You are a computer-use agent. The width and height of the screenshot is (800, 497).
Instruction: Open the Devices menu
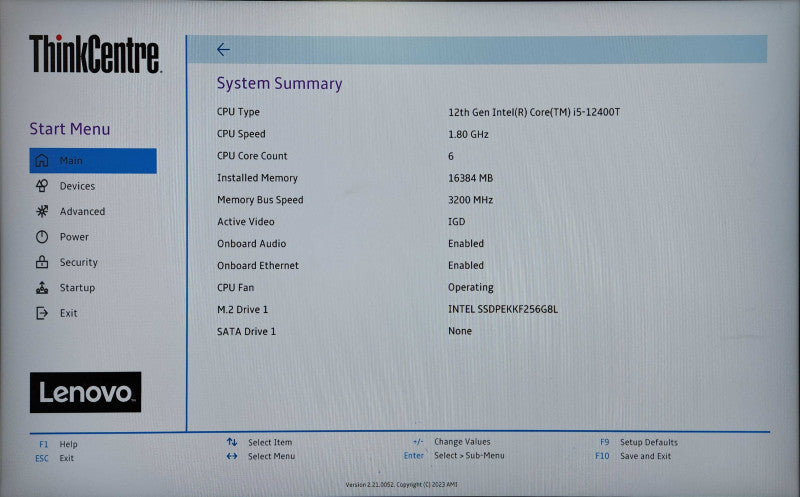[77, 186]
